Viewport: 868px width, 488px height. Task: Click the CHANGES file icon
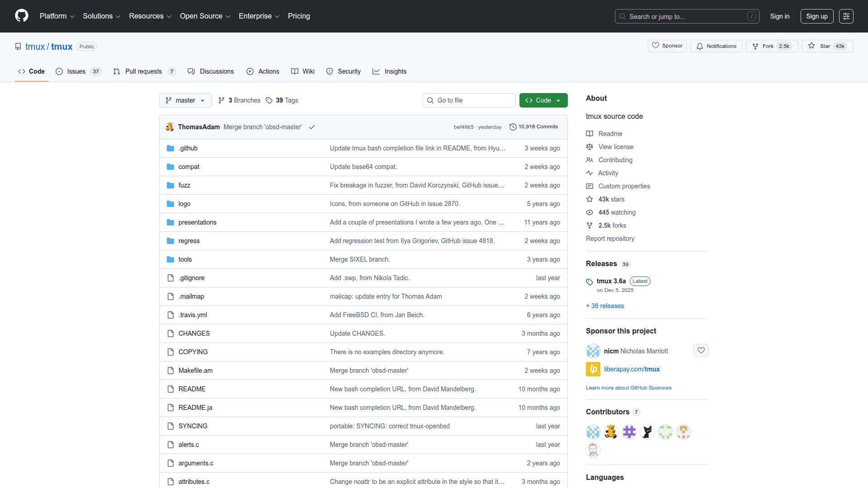170,333
